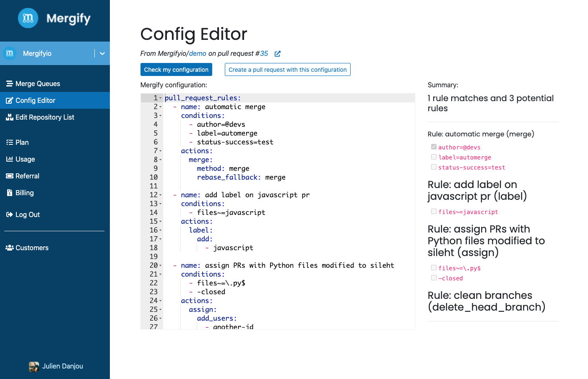Click the Config Editor page title
Viewport: 588px width, 379px height.
194,34
